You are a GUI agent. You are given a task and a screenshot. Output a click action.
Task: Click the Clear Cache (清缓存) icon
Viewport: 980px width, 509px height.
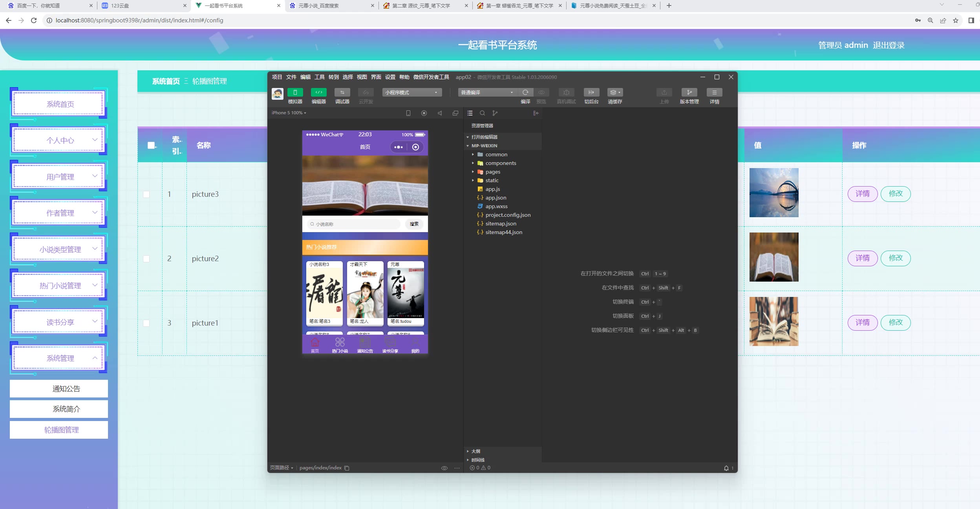point(615,92)
